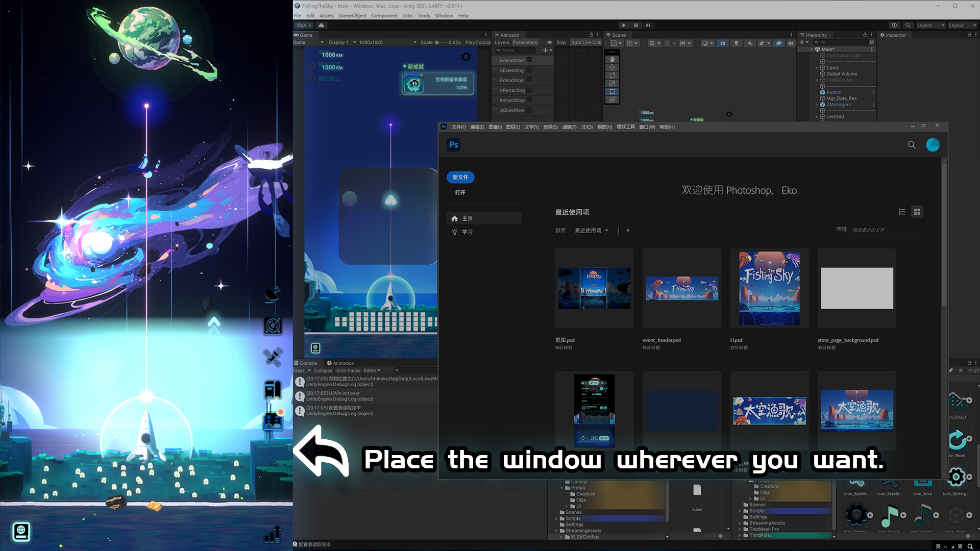Select the Move tool in Unity's toolbar

tap(612, 67)
